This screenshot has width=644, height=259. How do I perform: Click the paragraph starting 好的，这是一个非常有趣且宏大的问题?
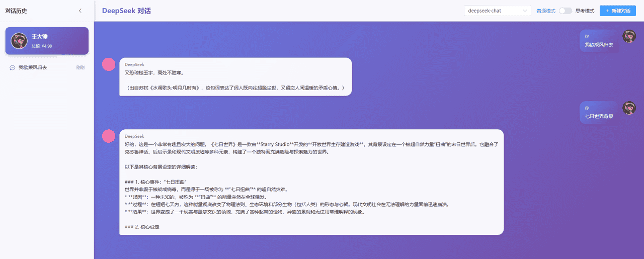tap(311, 148)
